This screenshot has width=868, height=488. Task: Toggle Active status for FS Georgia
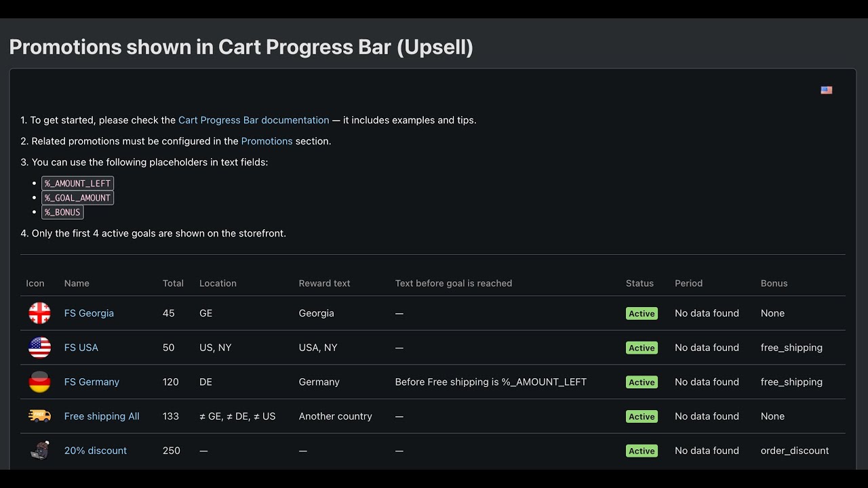point(641,314)
